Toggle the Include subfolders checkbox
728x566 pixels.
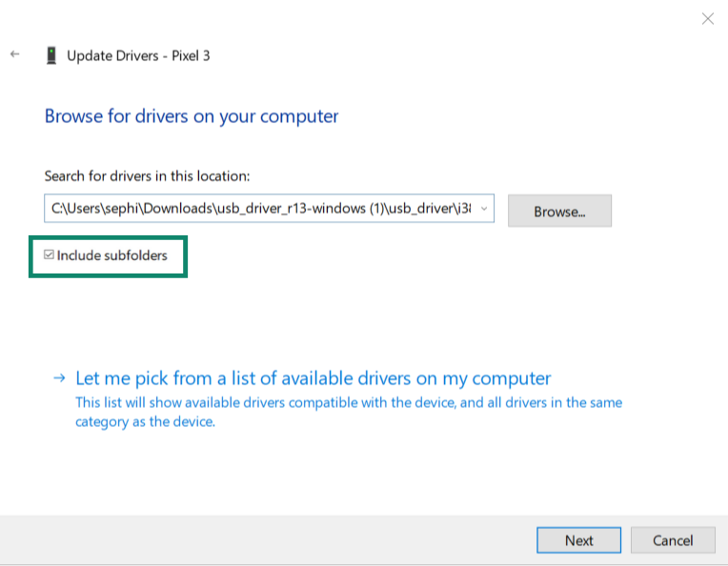coord(50,255)
